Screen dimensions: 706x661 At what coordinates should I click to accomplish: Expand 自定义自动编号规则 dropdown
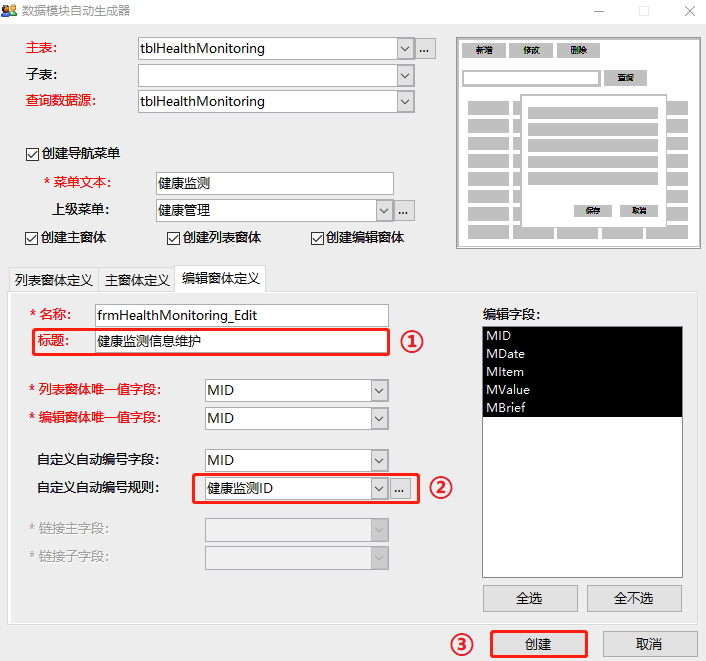(x=379, y=488)
